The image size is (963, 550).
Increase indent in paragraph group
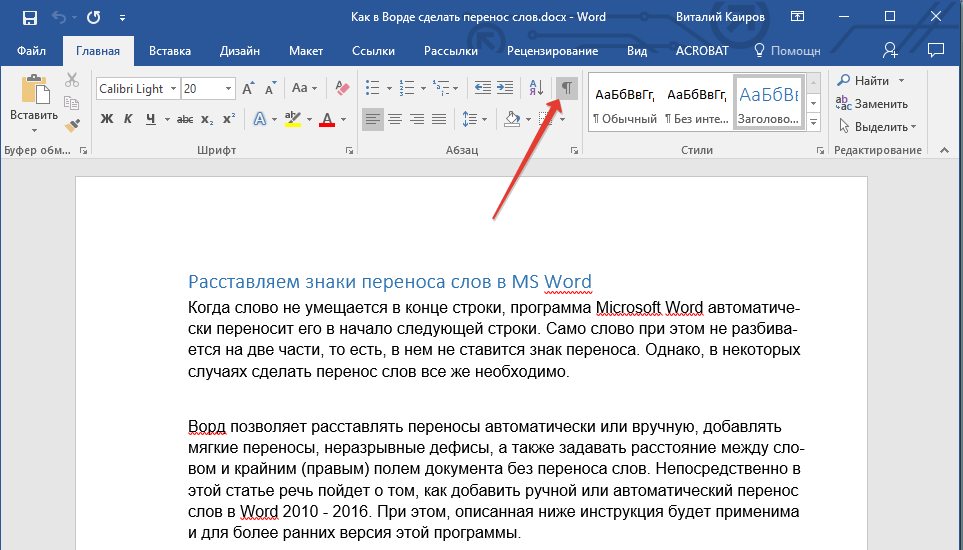click(505, 89)
